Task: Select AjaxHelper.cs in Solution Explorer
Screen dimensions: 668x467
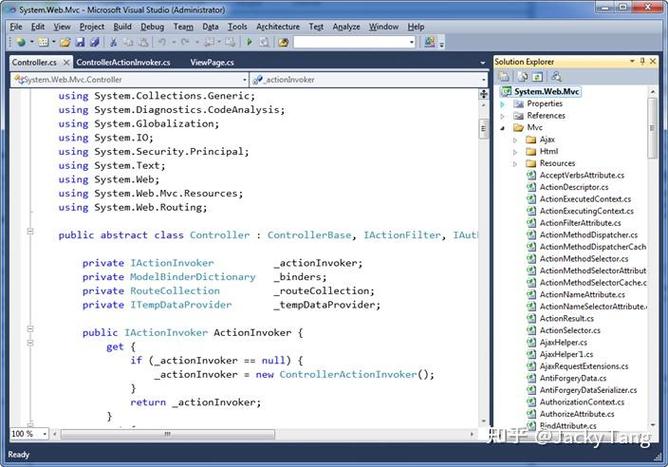Action: pos(563,342)
